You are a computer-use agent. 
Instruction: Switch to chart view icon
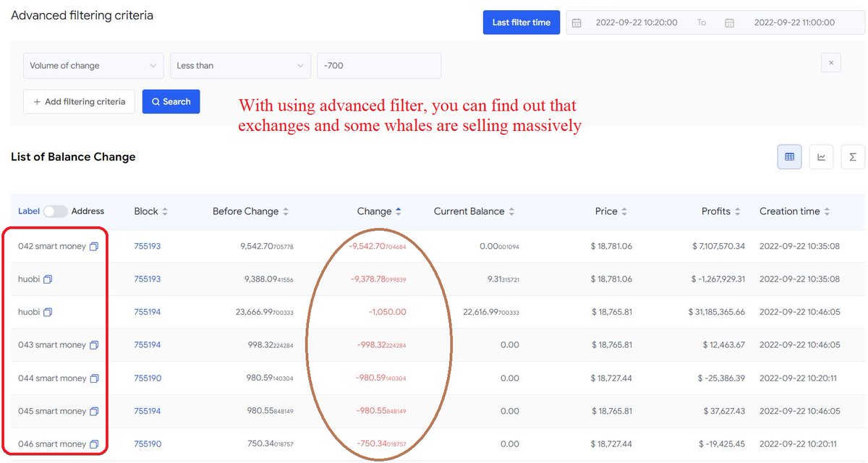click(x=821, y=157)
